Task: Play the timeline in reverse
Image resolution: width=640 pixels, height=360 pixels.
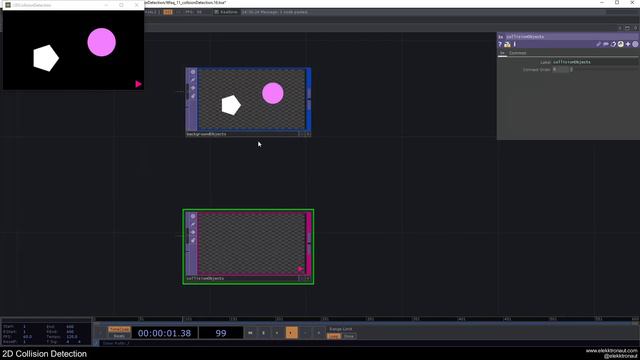Action: (x=277, y=333)
